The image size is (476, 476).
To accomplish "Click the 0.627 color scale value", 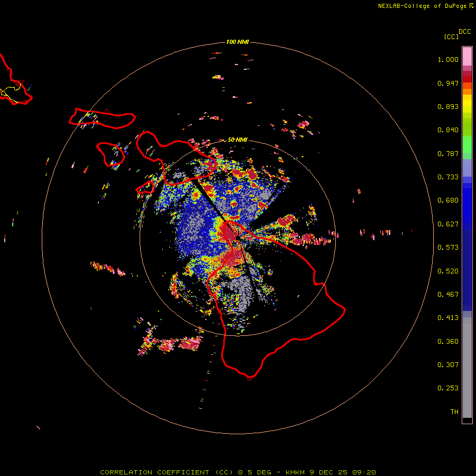I will (x=448, y=224).
